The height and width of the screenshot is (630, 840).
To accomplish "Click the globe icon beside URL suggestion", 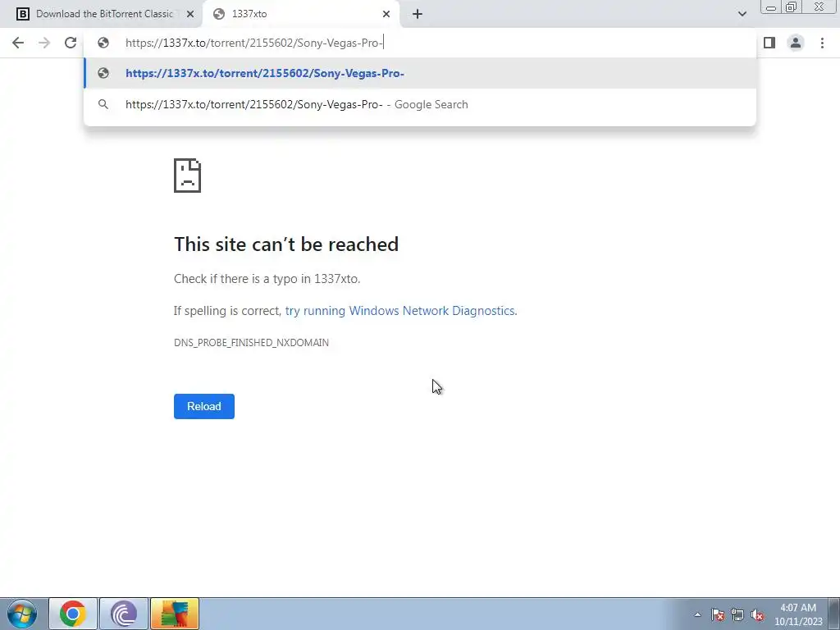I will [103, 73].
